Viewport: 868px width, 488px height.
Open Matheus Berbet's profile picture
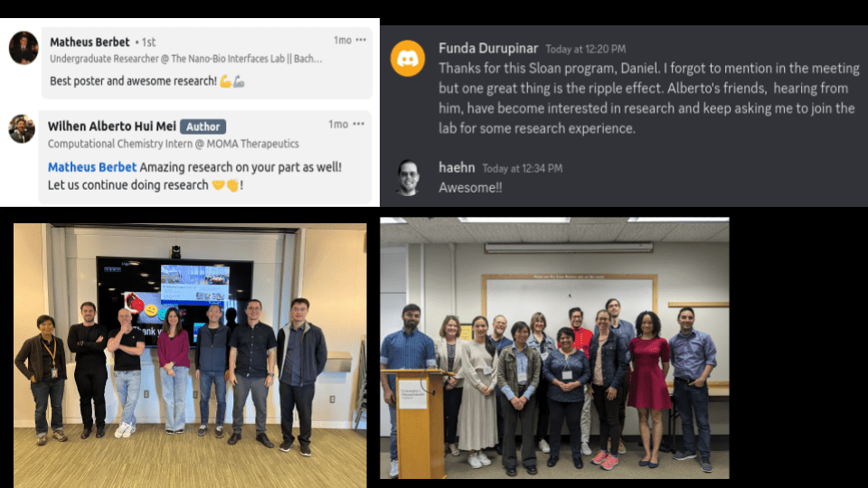[24, 48]
